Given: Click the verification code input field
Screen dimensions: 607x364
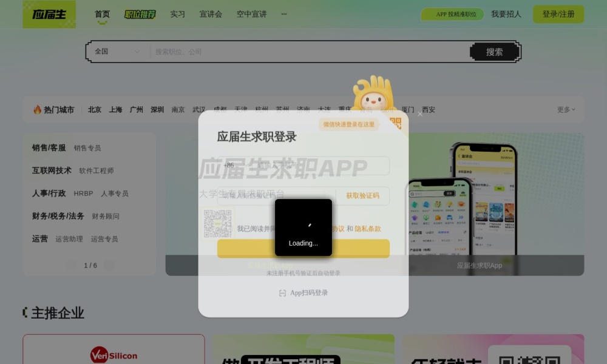Looking at the screenshot, I should click(277, 195).
